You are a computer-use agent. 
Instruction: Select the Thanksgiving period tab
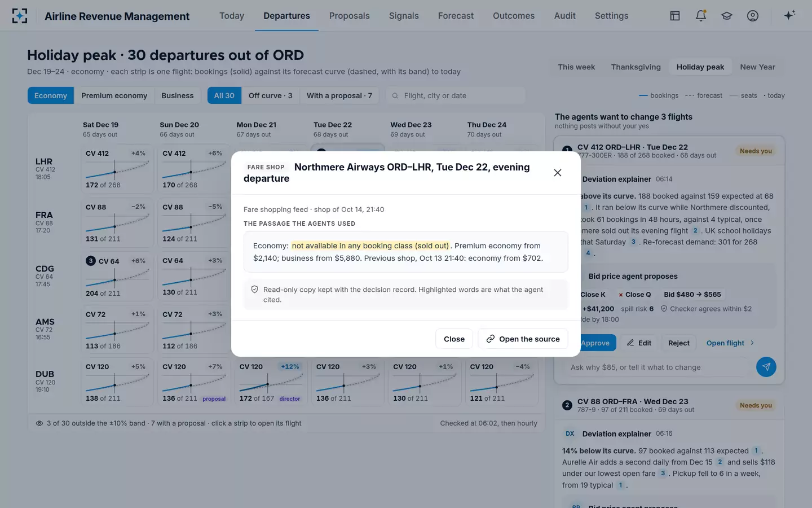coord(636,67)
